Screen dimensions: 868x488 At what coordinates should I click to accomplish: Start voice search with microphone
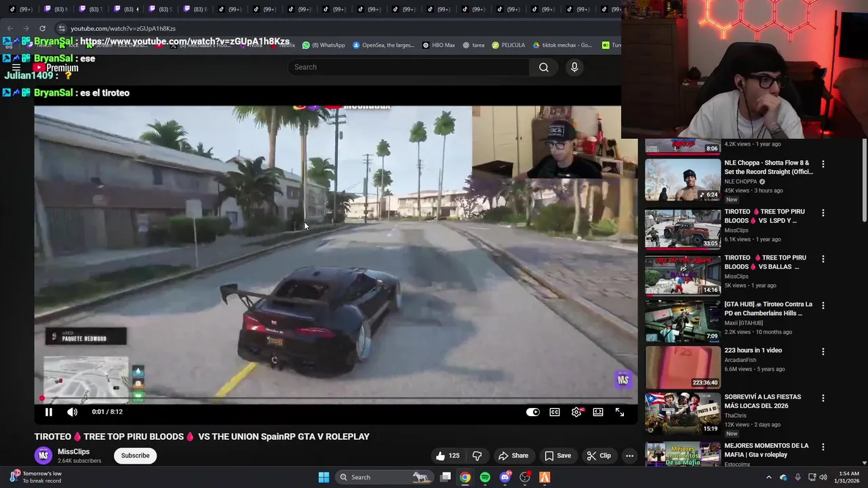point(574,67)
